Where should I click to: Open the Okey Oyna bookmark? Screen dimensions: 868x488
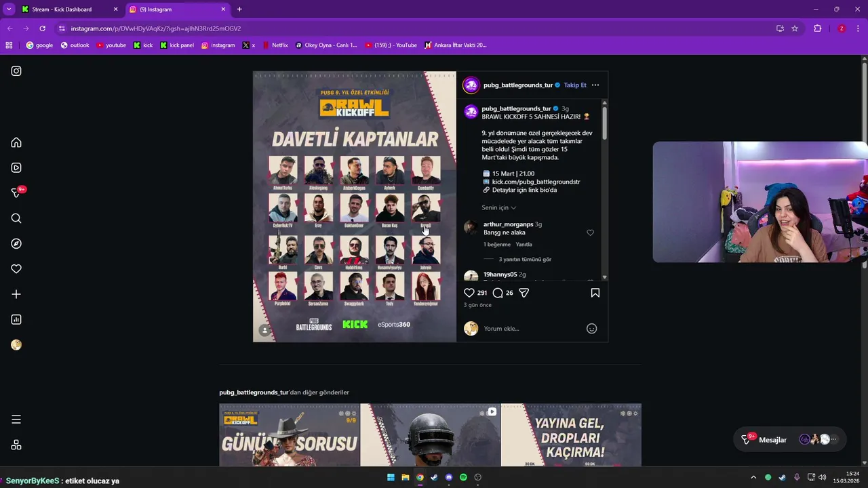[326, 45]
